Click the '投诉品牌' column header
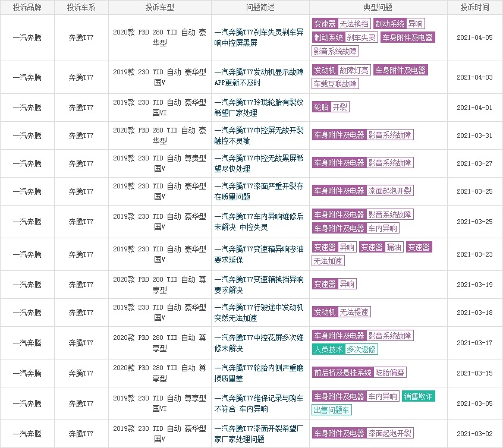Screen dimensions: 503x448 27,7
